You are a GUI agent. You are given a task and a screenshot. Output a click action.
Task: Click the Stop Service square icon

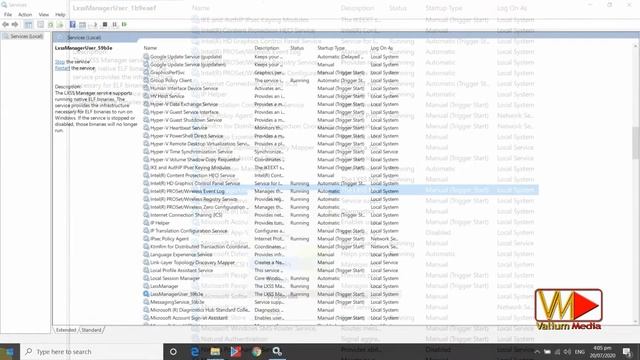pyautogui.click(x=105, y=24)
